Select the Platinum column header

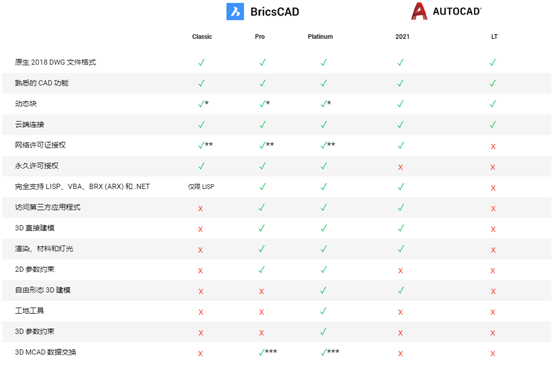click(x=320, y=37)
